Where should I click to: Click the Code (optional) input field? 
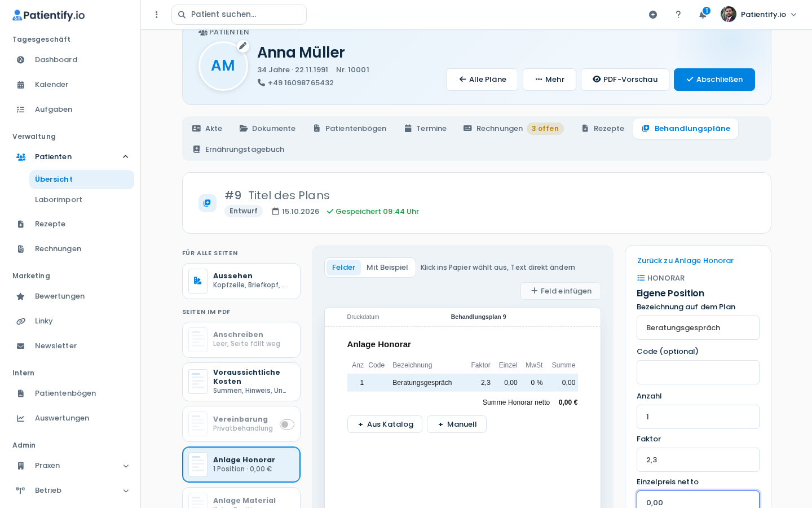[x=698, y=373]
